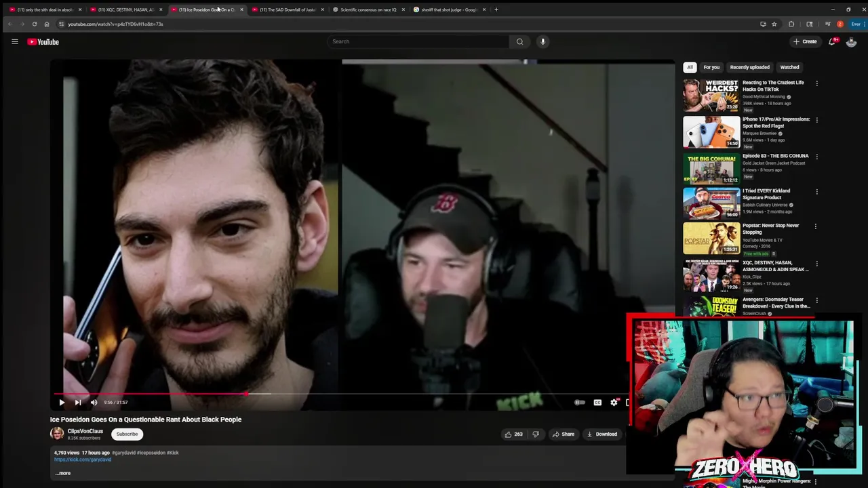Image resolution: width=868 pixels, height=488 pixels.
Task: Open the ClipsVonClaus channel avatar
Action: point(57,434)
